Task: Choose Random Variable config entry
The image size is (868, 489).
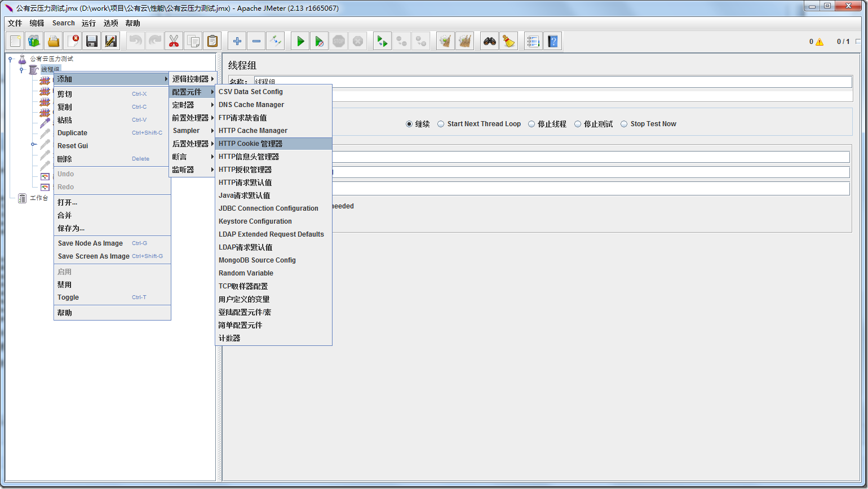Action: 273,273
